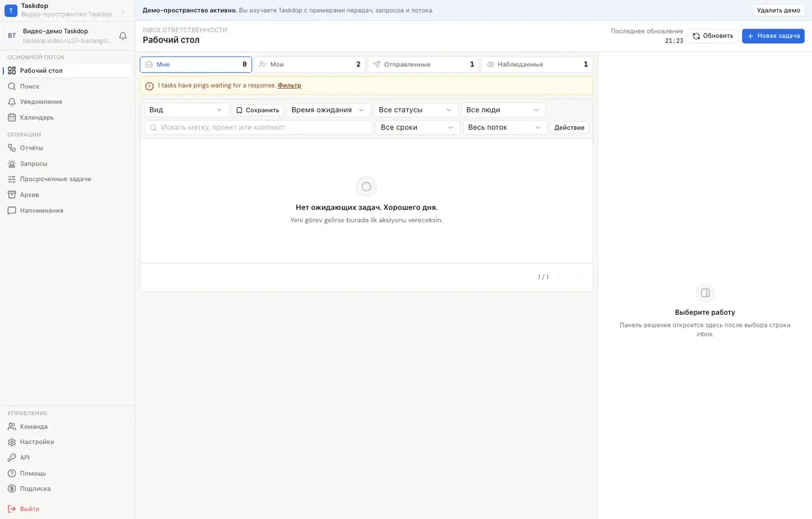Open the Все сроки dropdown
Image resolution: width=812 pixels, height=519 pixels.
click(417, 128)
